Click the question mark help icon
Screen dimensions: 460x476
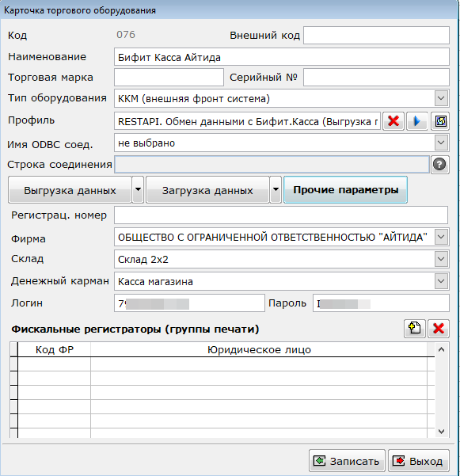point(439,164)
